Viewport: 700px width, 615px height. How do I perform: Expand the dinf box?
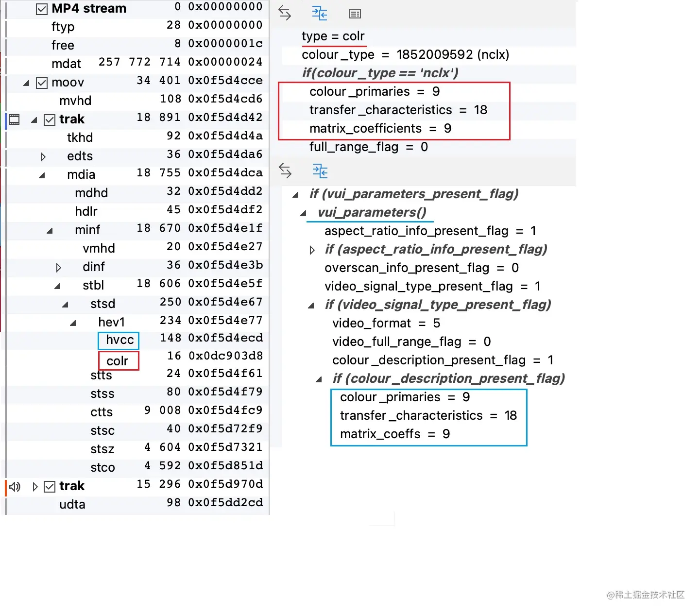click(58, 268)
